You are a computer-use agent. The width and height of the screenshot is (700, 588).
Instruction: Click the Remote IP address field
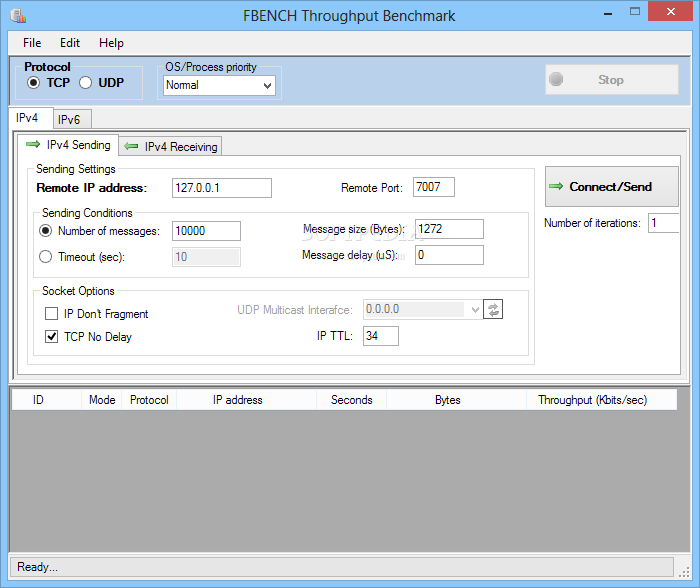tap(222, 188)
